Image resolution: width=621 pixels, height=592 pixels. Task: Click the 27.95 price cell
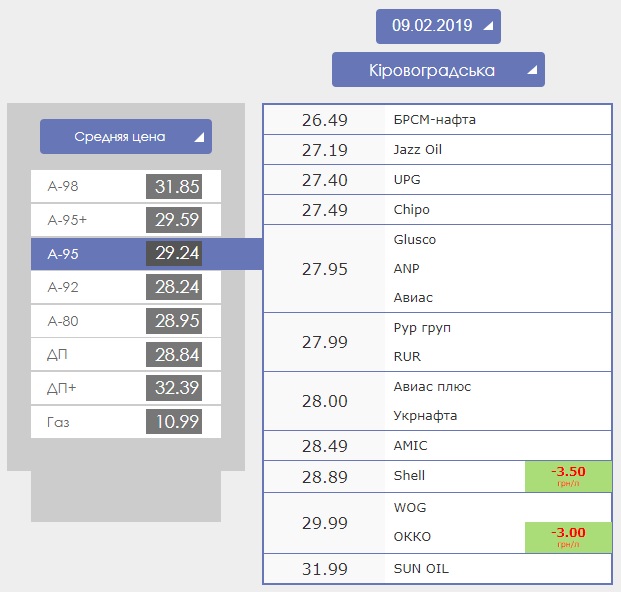(324, 269)
